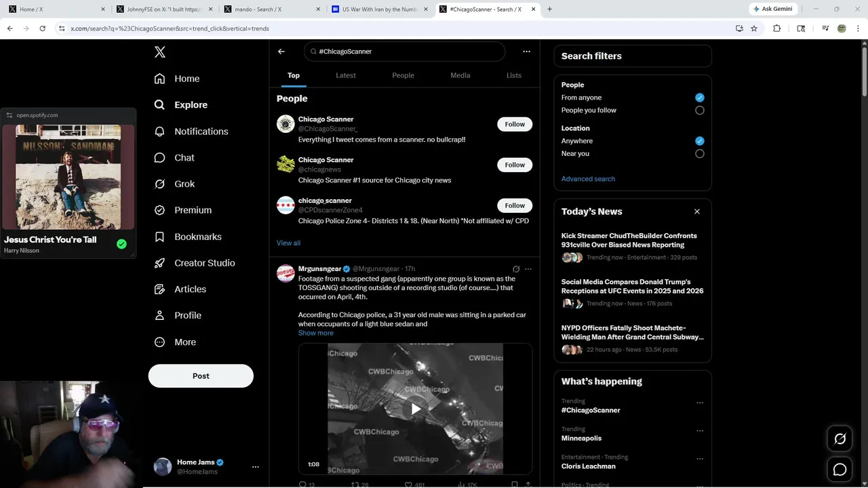Screen dimensions: 868x488
Task: Close the Today's News panel
Action: [x=697, y=211]
